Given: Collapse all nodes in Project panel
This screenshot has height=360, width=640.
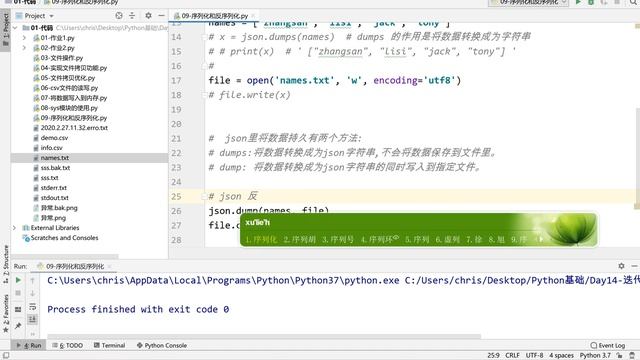Looking at the screenshot, I should coord(132,16).
